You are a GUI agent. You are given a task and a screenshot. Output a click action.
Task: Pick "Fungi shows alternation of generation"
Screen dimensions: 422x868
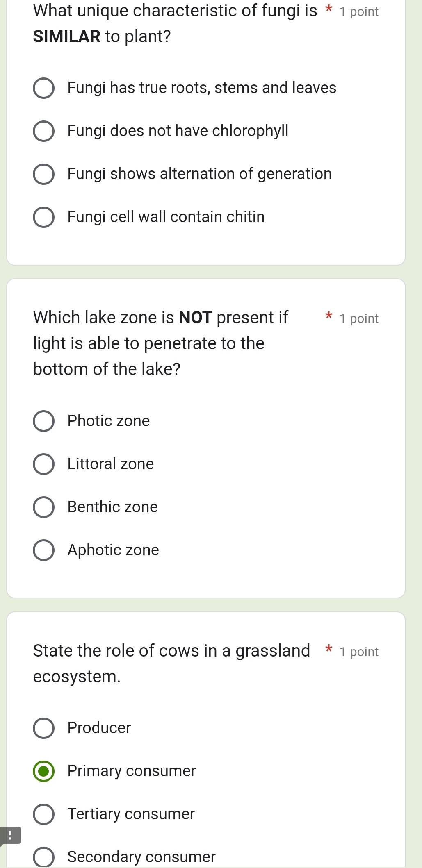click(43, 174)
